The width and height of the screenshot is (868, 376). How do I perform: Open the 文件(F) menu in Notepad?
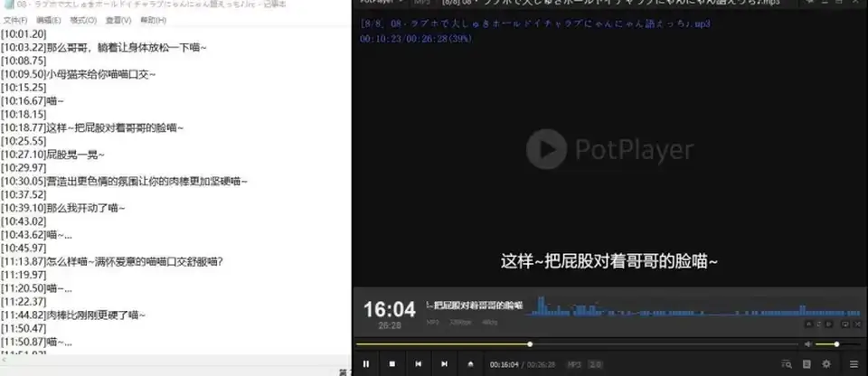pos(15,21)
